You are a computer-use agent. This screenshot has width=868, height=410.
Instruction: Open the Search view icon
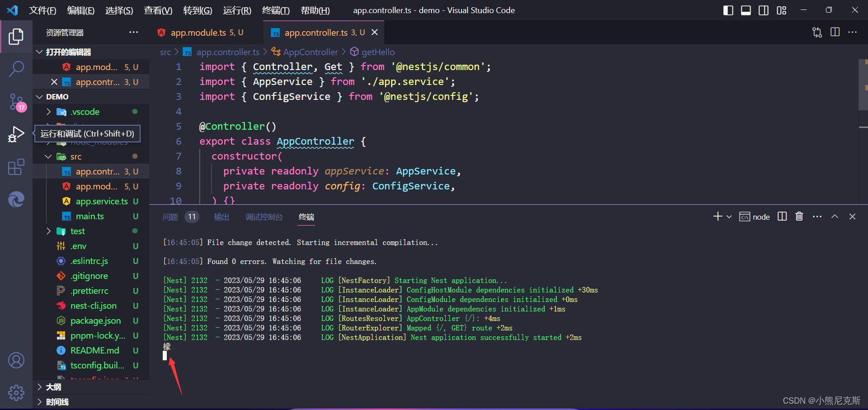(16, 69)
